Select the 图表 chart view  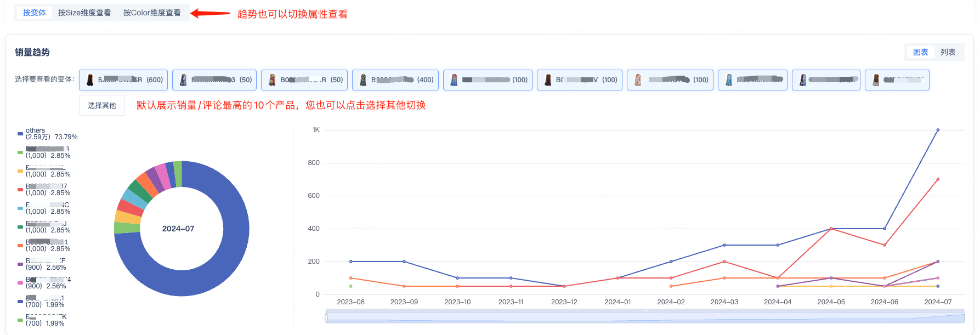[x=920, y=52]
